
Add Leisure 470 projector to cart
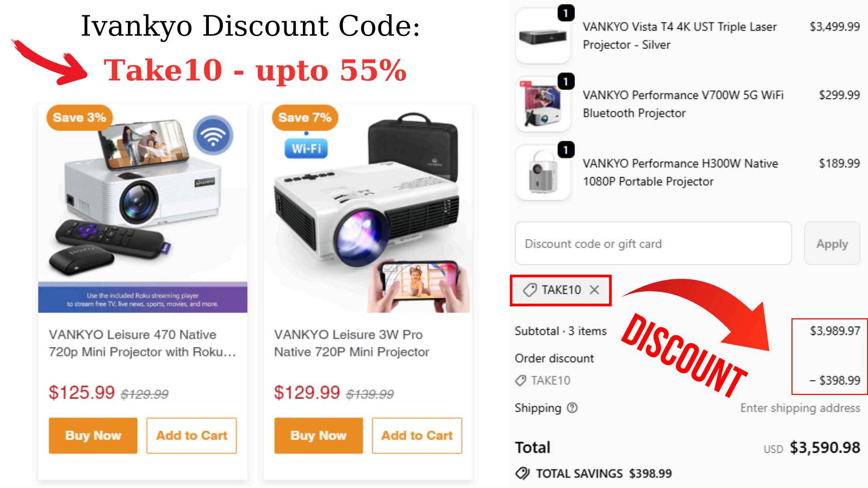point(192,436)
